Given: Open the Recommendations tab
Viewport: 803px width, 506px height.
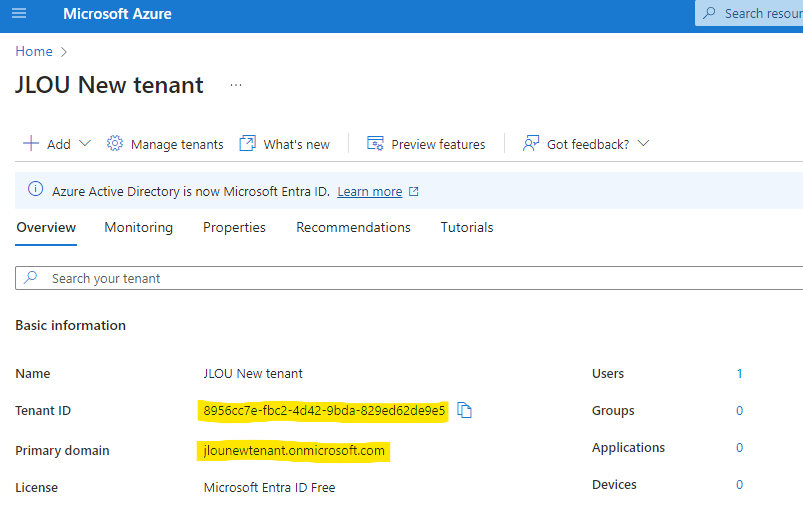Looking at the screenshot, I should [x=353, y=227].
